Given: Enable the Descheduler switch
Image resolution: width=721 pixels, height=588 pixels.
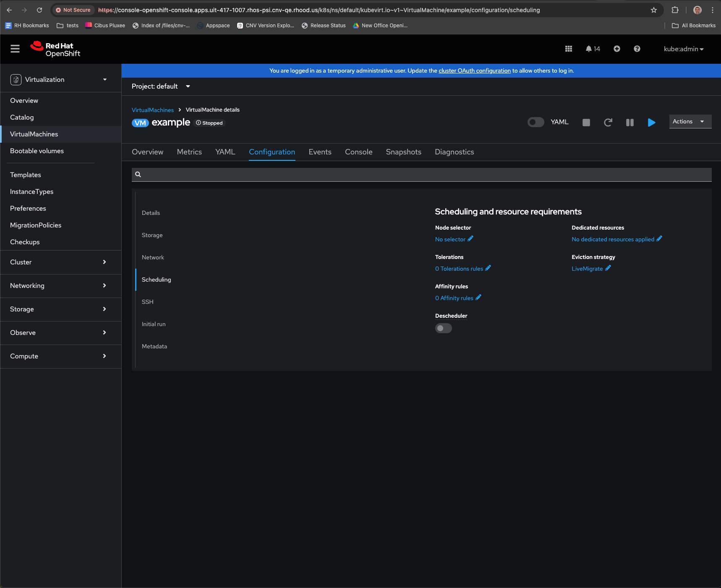Looking at the screenshot, I should [x=443, y=328].
